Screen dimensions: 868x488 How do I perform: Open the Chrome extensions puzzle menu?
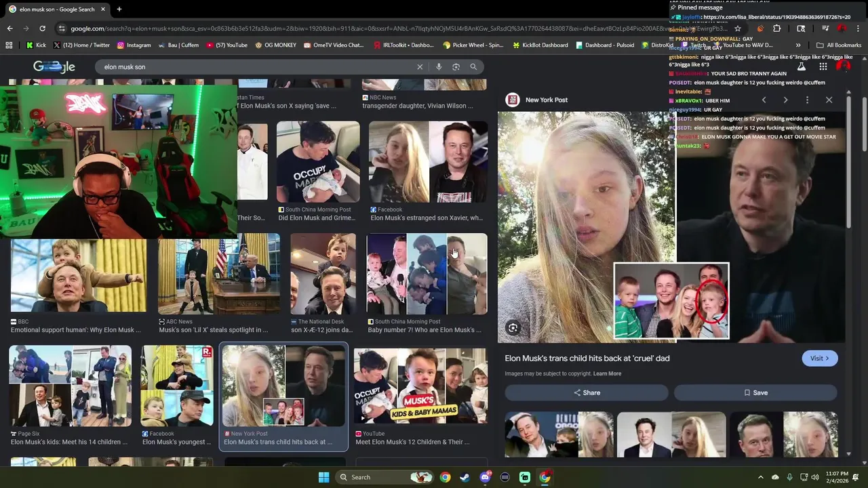pos(776,28)
